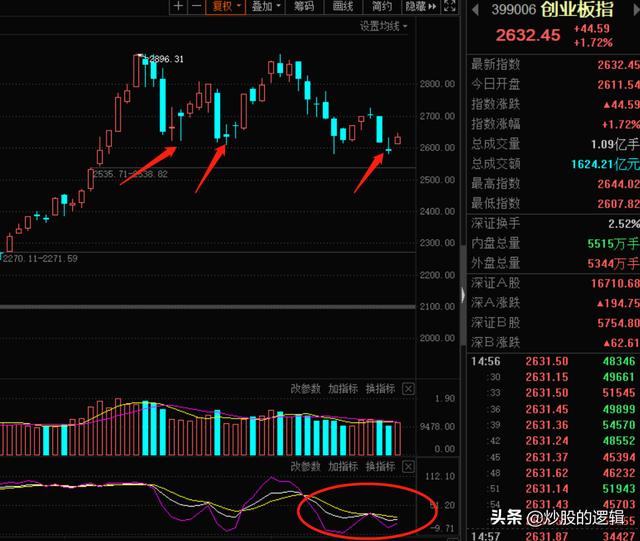Close the bottom indicator panel
Image resolution: width=640 pixels, height=541 pixels.
coord(408,466)
